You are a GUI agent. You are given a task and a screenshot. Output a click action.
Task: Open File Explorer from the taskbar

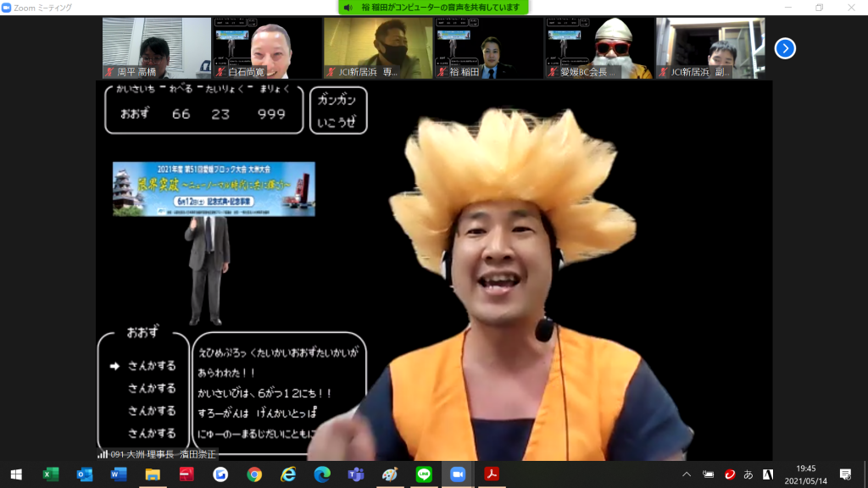[153, 474]
